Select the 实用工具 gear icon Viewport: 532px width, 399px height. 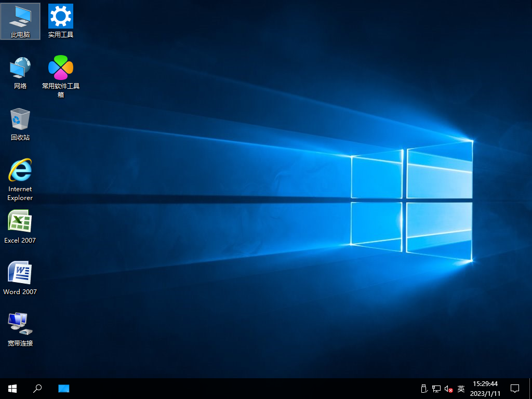(61, 21)
